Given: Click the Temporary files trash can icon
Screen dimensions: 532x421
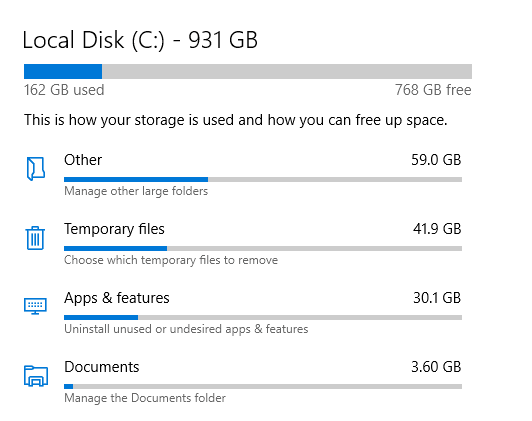Looking at the screenshot, I should coord(35,238).
